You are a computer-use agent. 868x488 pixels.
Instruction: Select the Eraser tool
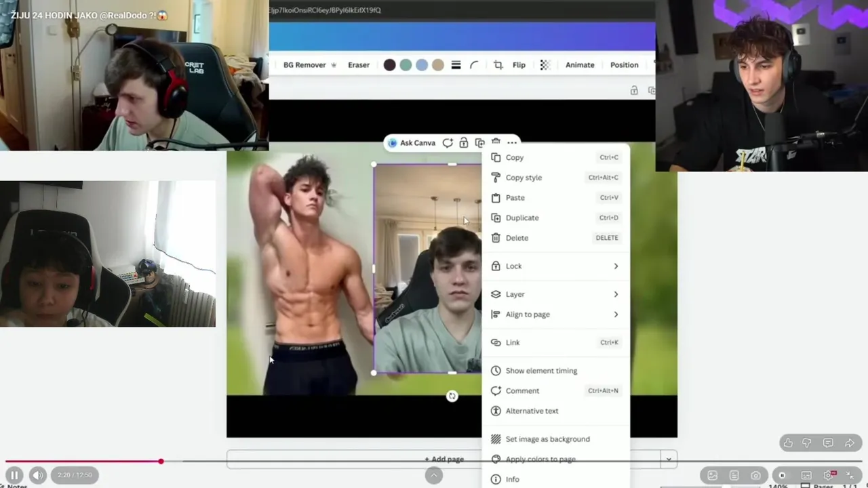click(x=359, y=65)
